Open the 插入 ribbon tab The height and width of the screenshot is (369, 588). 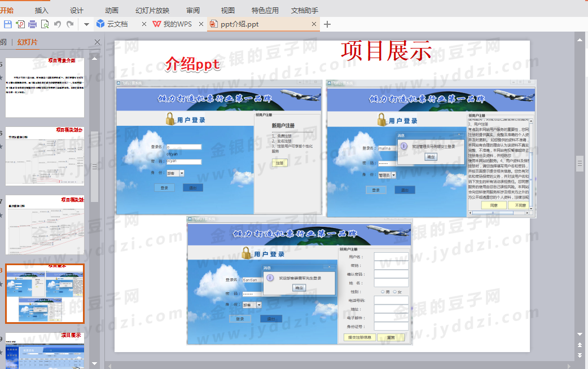point(41,11)
